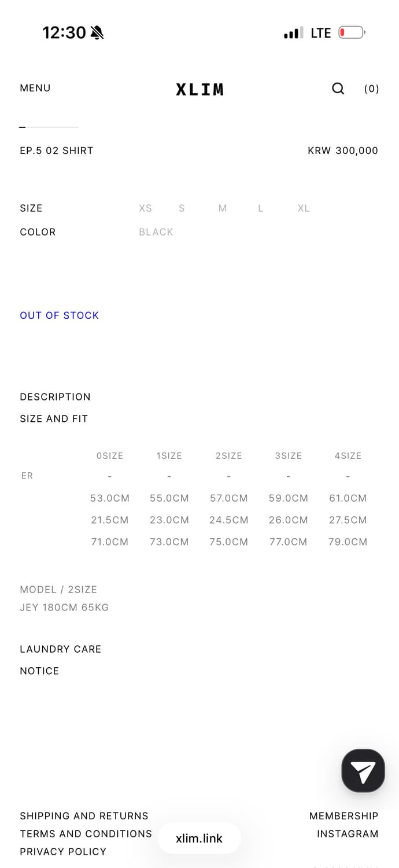Screen dimensions: 399x868
Task: Tap the silent bell icon in status bar
Action: (x=97, y=33)
